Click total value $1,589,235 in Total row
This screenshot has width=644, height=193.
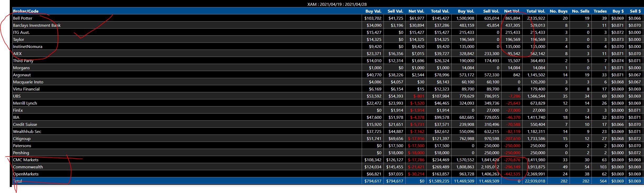coord(439,181)
